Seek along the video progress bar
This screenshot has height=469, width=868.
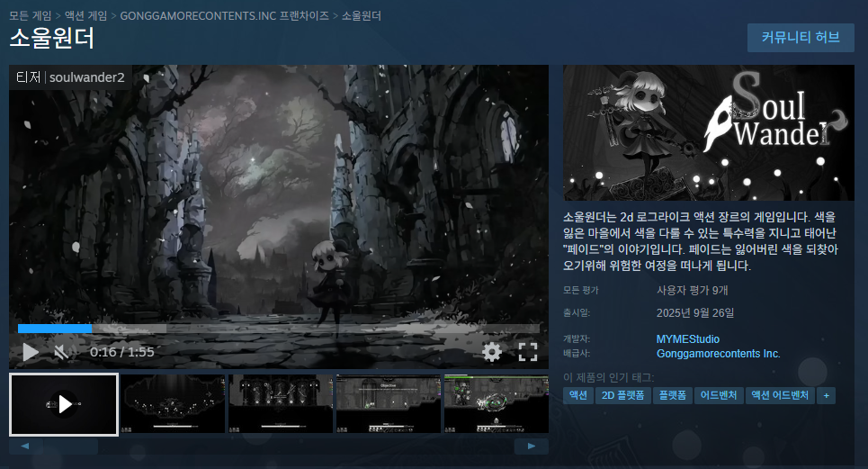tap(278, 329)
